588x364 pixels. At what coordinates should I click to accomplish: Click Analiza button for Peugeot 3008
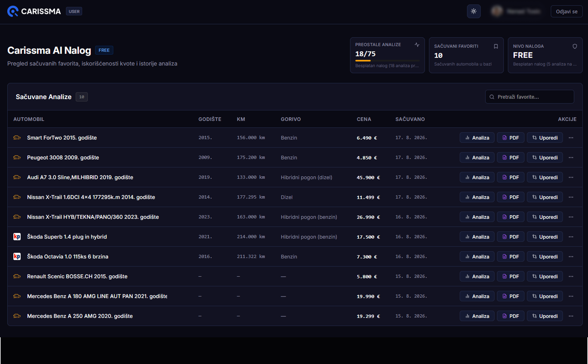(477, 158)
